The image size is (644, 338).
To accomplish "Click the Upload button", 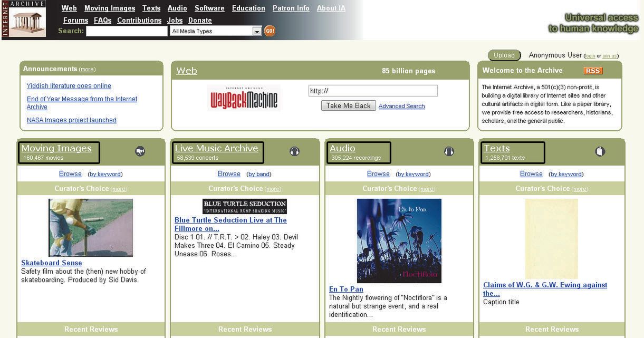I will coord(504,55).
